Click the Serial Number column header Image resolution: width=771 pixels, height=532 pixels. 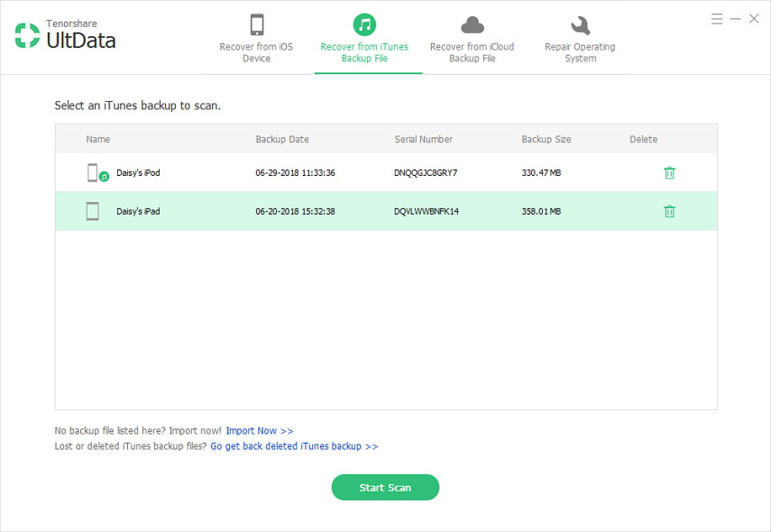tap(423, 139)
